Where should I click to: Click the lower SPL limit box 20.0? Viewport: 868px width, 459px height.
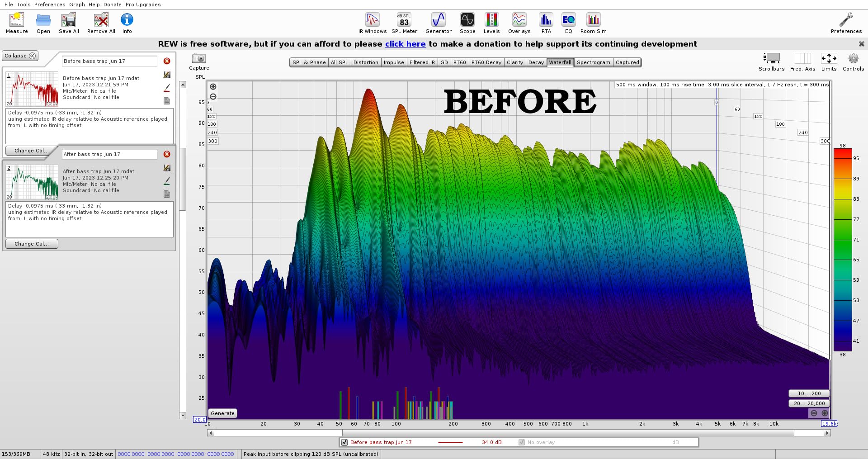coord(199,420)
